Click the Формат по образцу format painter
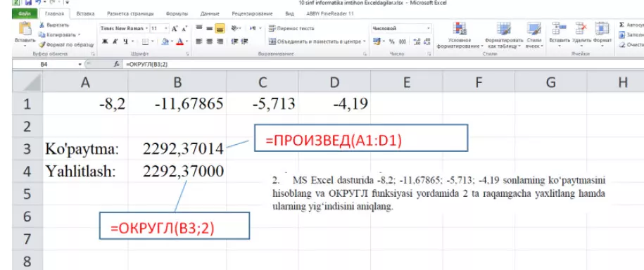 (66, 45)
